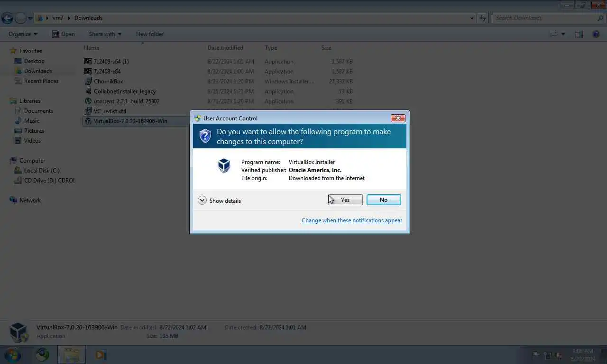607x364 pixels.
Task: Open Favorites star in navigation pane
Action: pos(14,51)
